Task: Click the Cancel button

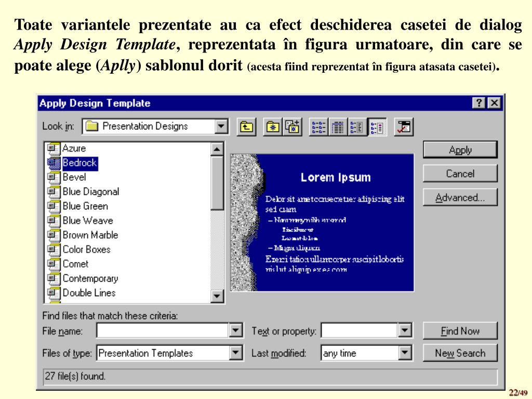Action: coord(460,174)
